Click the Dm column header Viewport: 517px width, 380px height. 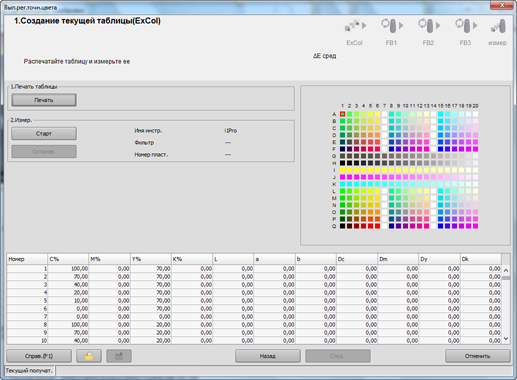398,259
